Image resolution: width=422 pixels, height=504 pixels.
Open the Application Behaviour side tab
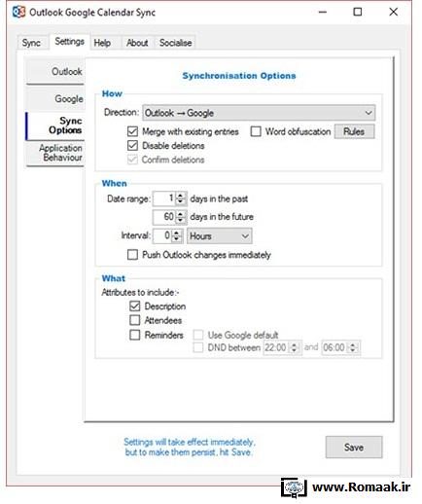[55, 153]
